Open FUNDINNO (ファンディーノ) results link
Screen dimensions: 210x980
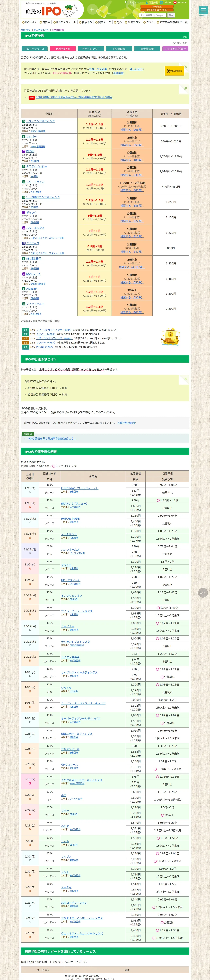[x=79, y=488]
